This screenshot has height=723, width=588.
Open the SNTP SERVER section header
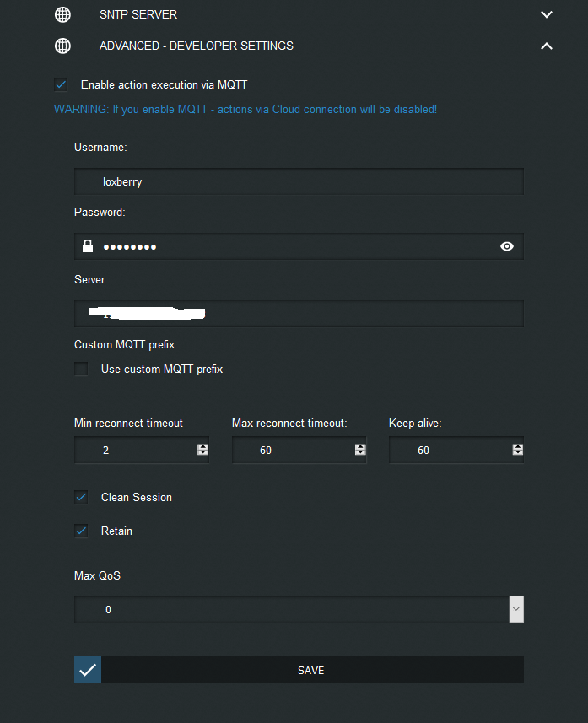tap(138, 14)
